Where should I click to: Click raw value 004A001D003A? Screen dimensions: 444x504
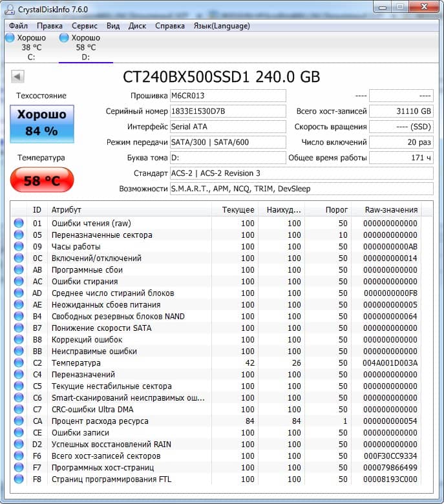pyautogui.click(x=390, y=363)
